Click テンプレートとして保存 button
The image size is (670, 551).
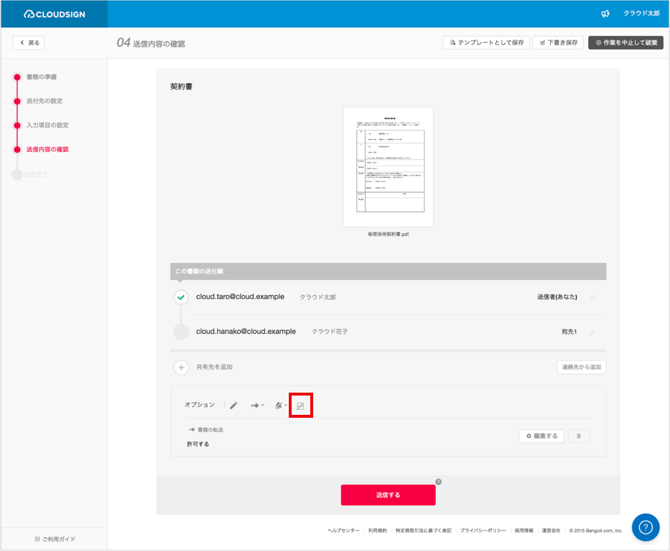pos(484,43)
